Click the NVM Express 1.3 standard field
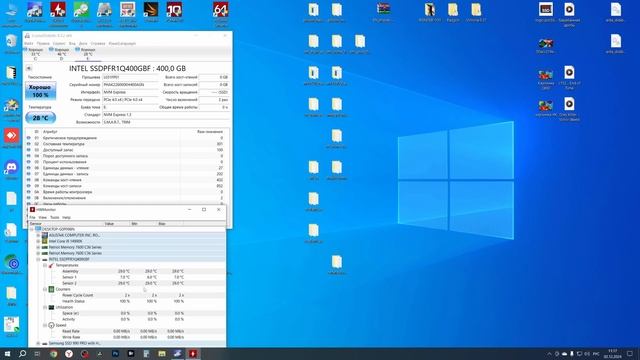Image resolution: width=640 pixels, height=360 pixels. (x=166, y=115)
